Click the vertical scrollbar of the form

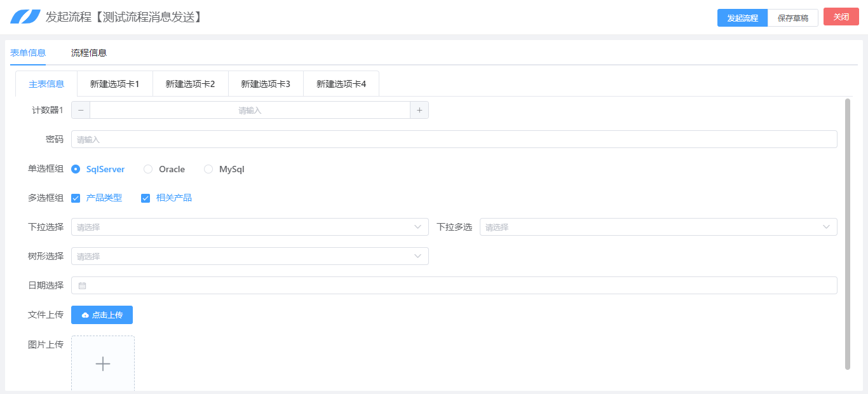[x=848, y=234]
